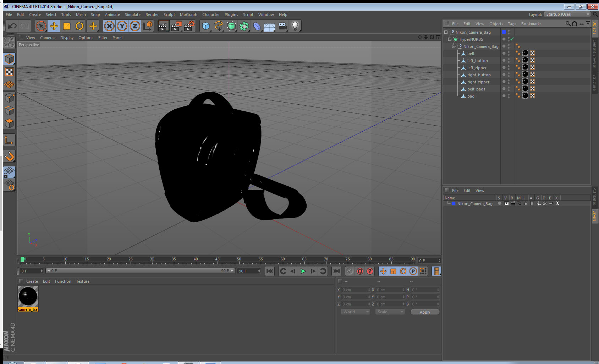Image resolution: width=599 pixels, height=364 pixels.
Task: Switch to Model mode in left palette
Action: 10,59
